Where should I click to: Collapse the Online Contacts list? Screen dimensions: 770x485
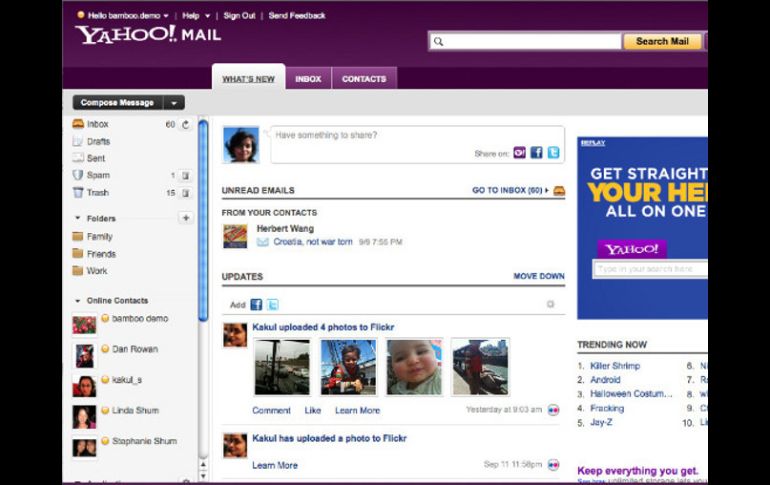pos(78,301)
